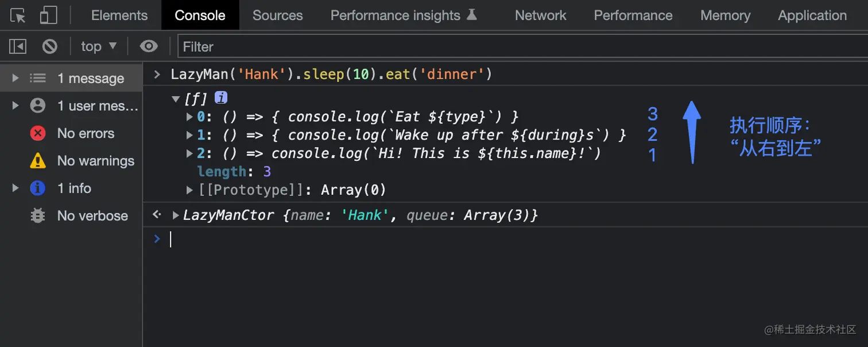Toggle the device toolbar icon
Image resolution: width=868 pixels, height=347 pixels.
tap(48, 16)
